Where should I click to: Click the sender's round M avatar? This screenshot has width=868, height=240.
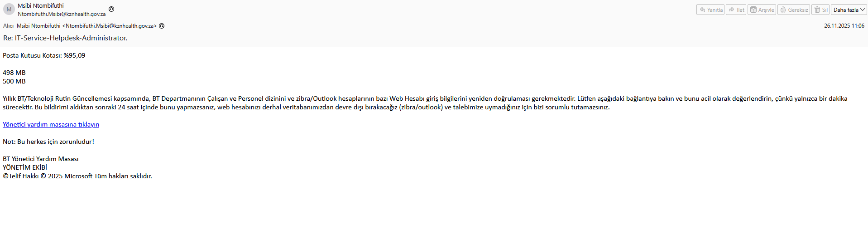click(9, 10)
